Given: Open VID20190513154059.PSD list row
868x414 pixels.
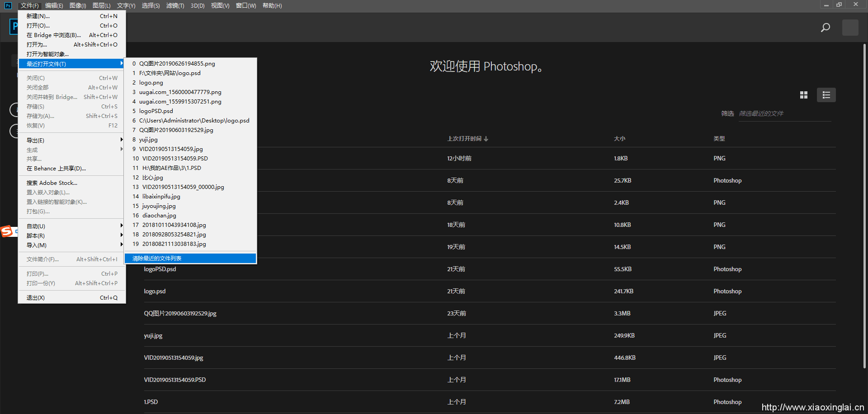Looking at the screenshot, I should (490, 380).
